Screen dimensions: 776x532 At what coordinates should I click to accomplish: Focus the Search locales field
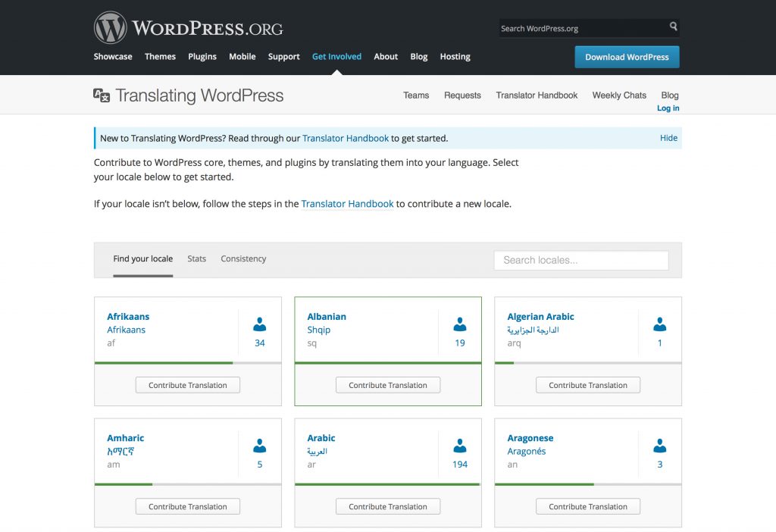581,260
